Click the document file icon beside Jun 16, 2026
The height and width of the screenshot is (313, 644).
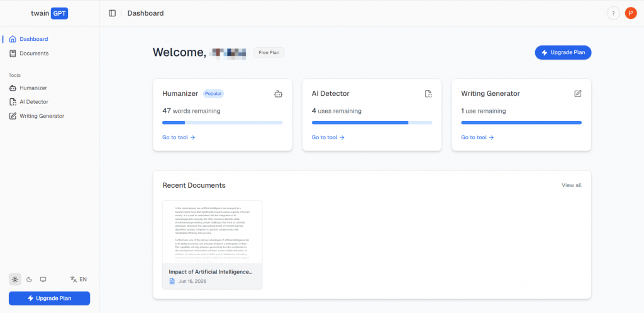pyautogui.click(x=172, y=282)
